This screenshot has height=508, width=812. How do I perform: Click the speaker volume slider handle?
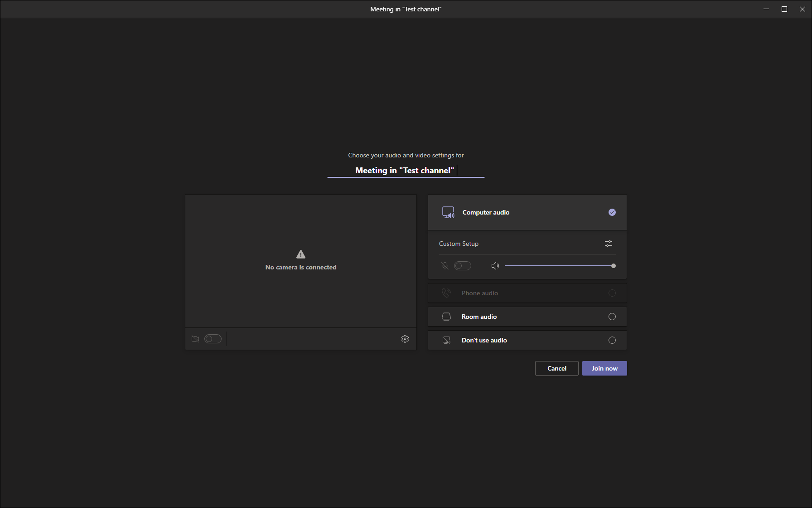tap(614, 266)
